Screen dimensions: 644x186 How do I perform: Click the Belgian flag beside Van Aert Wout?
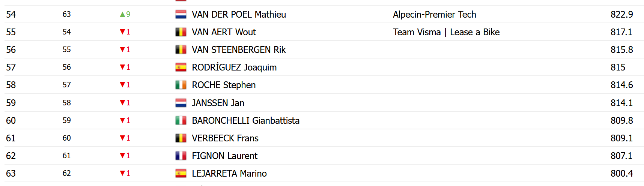click(x=181, y=32)
